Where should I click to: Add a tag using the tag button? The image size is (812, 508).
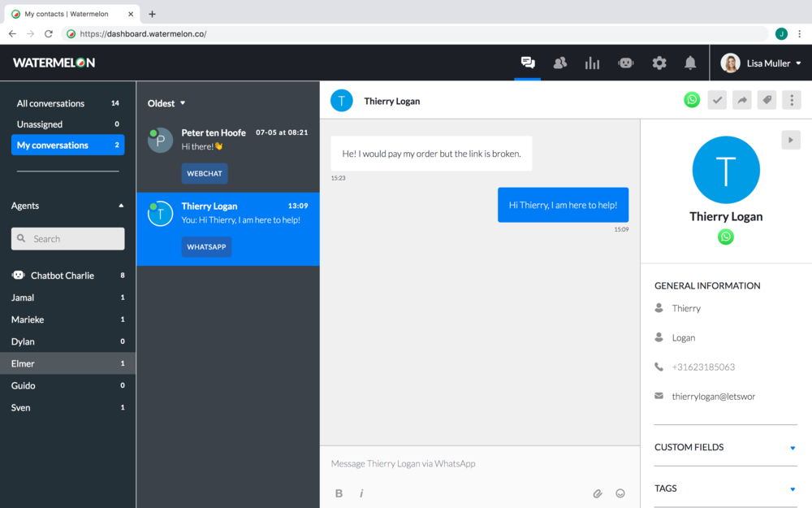[x=767, y=100]
